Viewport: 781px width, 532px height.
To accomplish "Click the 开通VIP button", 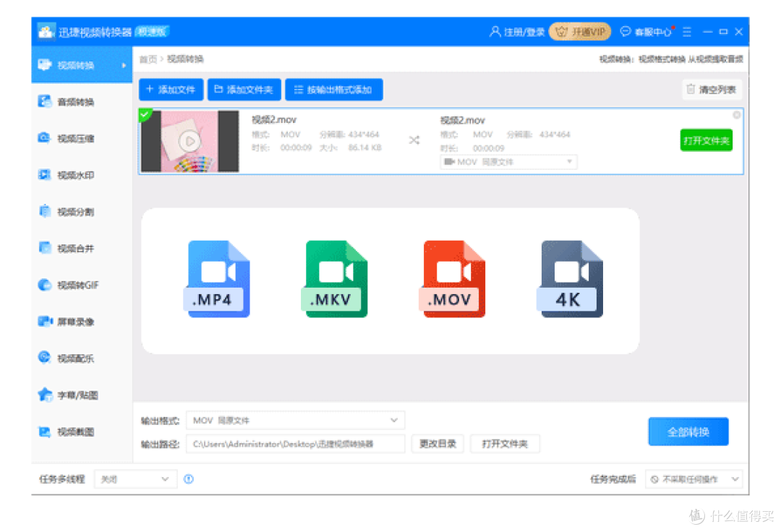I will (580, 32).
